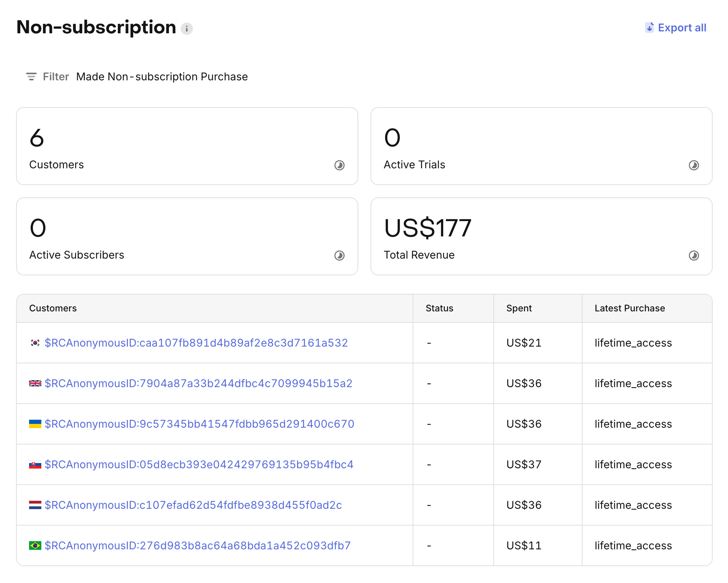Image resolution: width=728 pixels, height=583 pixels.
Task: Click the Brazil flag icon
Action: 35,546
